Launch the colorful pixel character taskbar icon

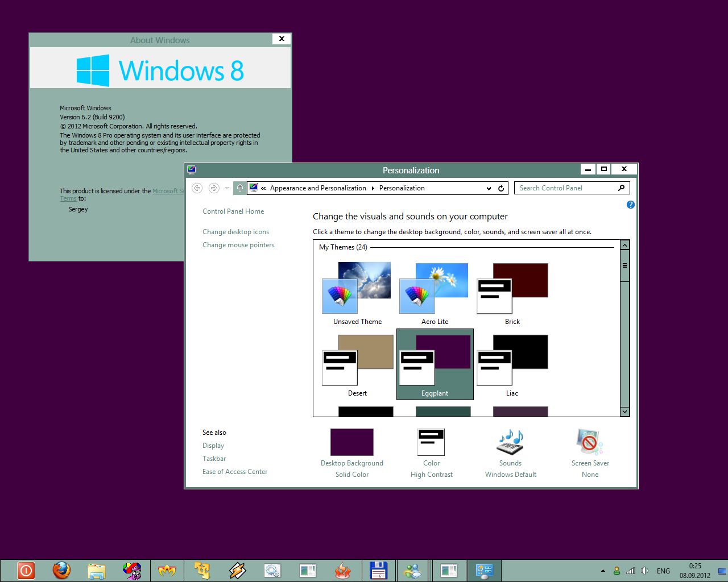click(132, 570)
